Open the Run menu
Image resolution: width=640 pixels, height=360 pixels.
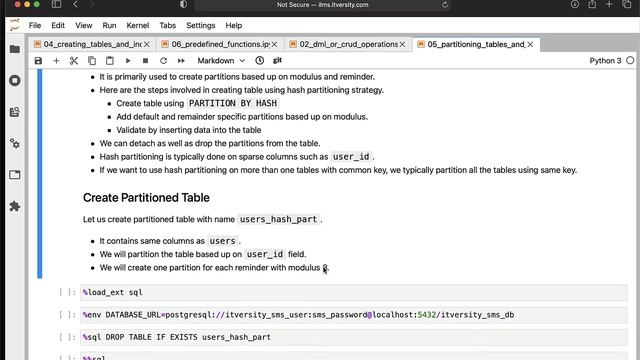click(109, 25)
